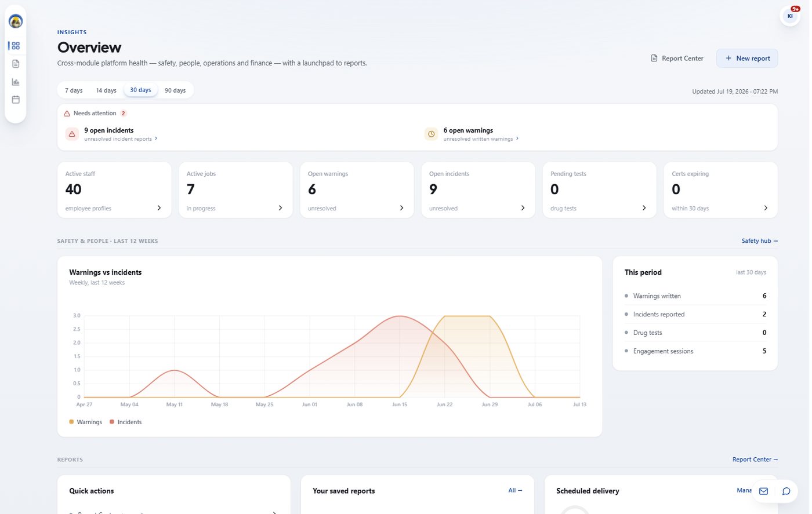This screenshot has height=514, width=812.
Task: Click the New report button
Action: pyautogui.click(x=747, y=59)
